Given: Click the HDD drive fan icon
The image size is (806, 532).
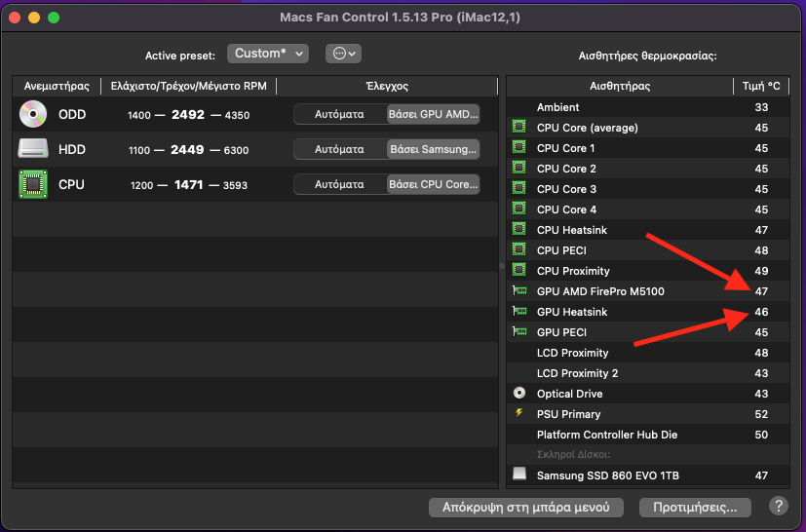Looking at the screenshot, I should click(33, 149).
